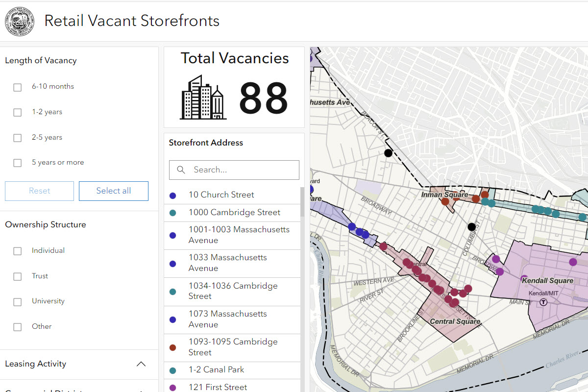Enable the Trust ownership filter
The height and width of the screenshot is (392, 588).
tap(17, 276)
